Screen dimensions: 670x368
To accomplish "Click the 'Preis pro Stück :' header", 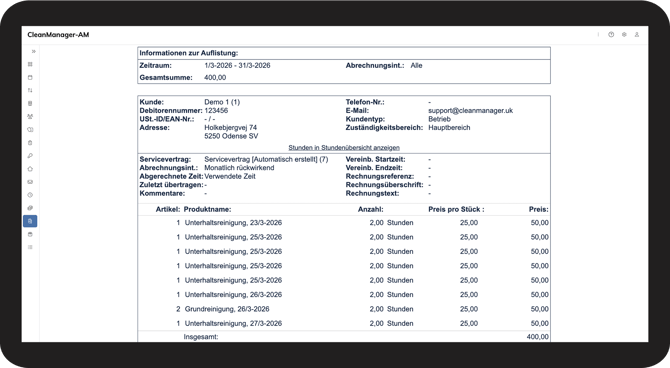I will 456,209.
